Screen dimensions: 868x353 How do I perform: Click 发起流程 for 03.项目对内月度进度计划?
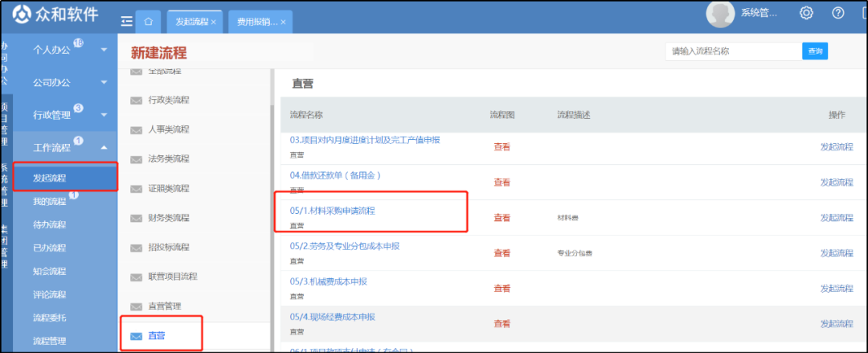pos(837,147)
